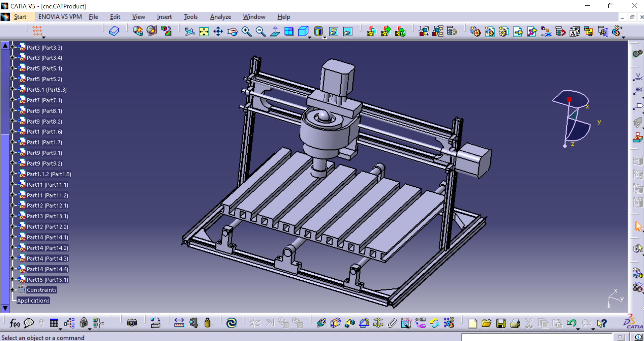Expand the Part9 (Part9.2) tree node
Screen dimensions: 644x341
[x=12, y=163]
